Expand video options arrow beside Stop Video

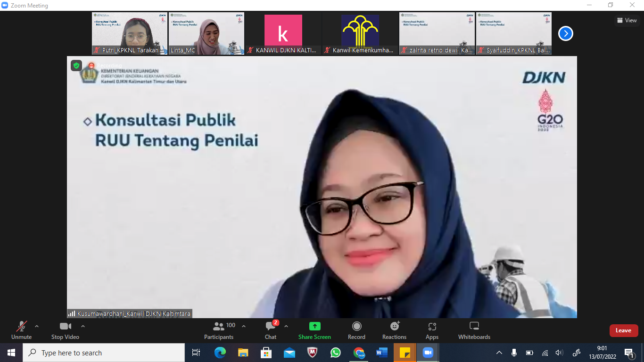pos(83,326)
